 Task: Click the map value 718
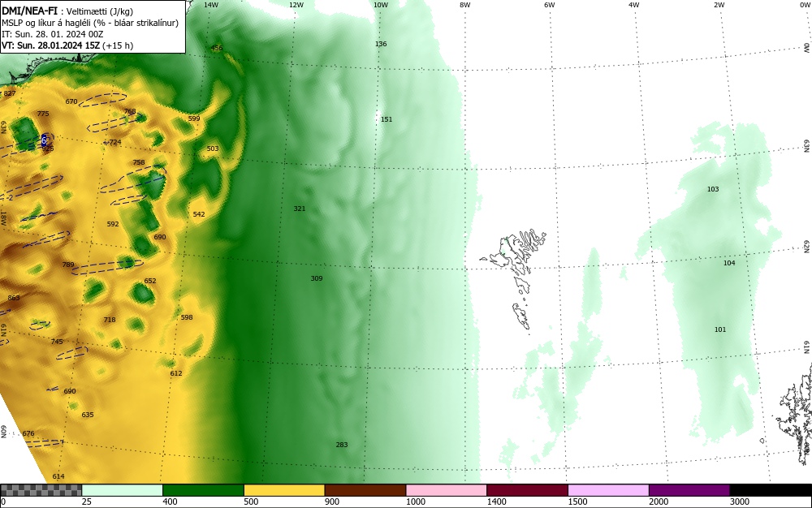click(x=110, y=321)
